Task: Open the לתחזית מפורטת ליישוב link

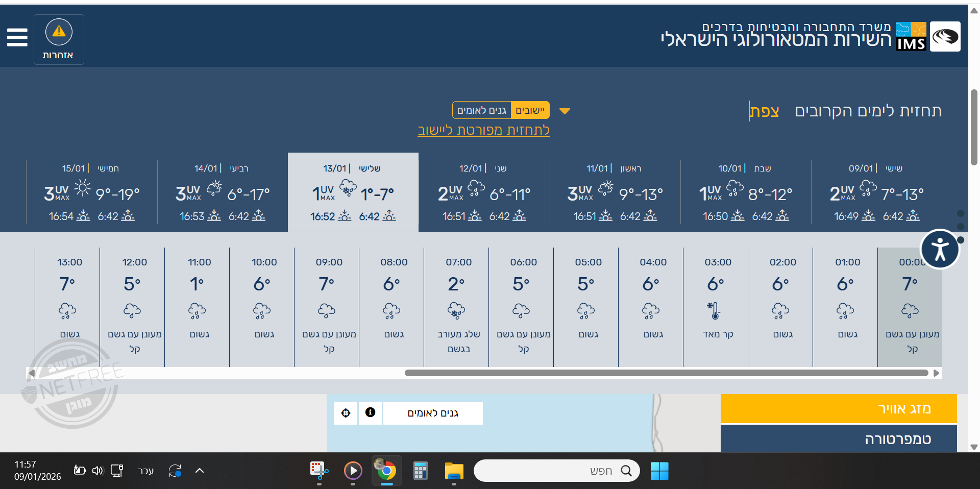Action: point(483,130)
